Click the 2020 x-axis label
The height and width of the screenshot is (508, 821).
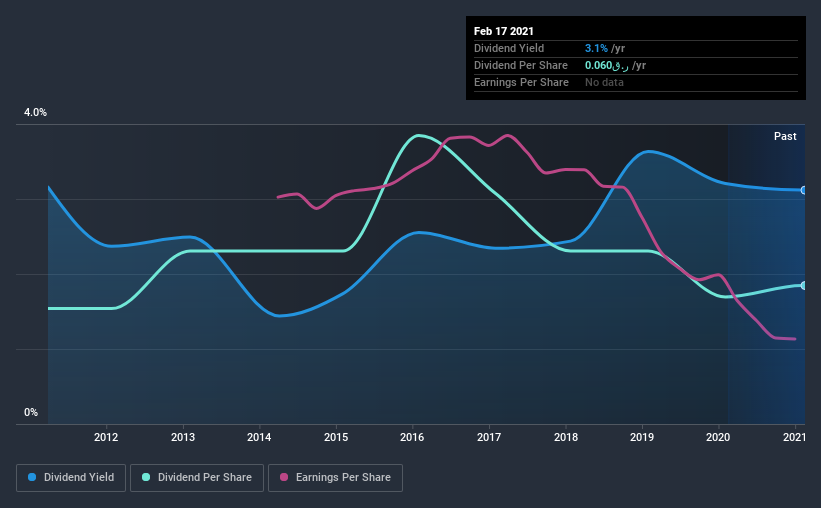(718, 437)
